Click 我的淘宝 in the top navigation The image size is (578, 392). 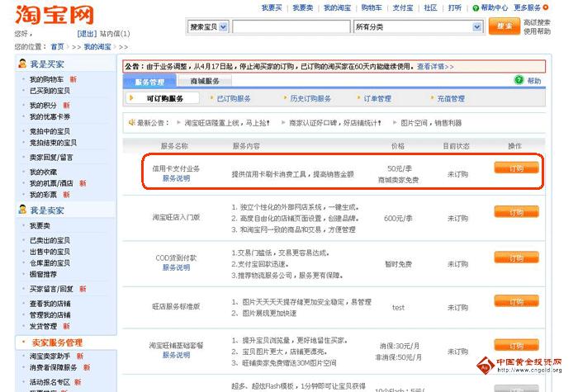337,7
